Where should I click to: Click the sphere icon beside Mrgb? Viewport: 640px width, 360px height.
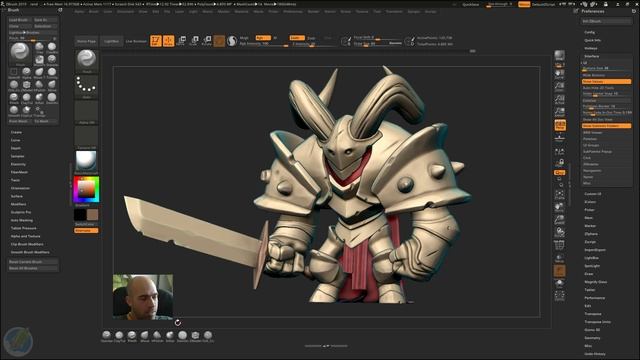pyautogui.click(x=232, y=40)
